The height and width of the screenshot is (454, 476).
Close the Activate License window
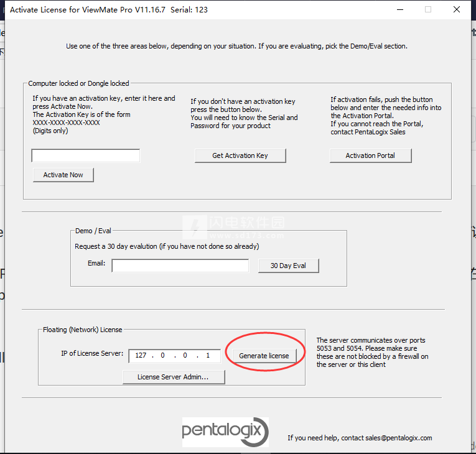457,9
